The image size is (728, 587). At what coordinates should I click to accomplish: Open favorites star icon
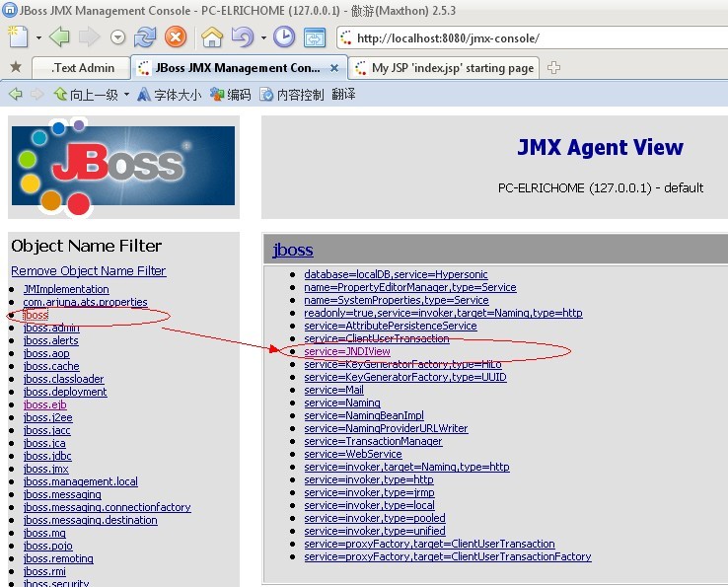pos(16,67)
